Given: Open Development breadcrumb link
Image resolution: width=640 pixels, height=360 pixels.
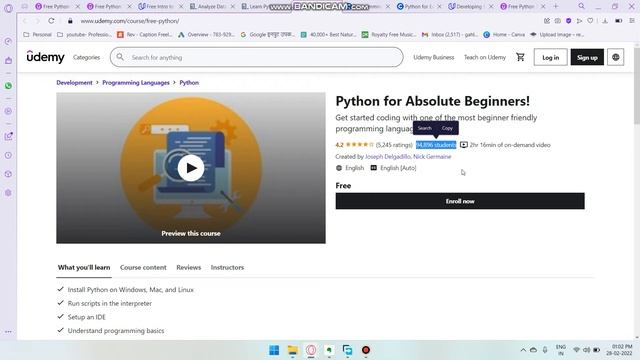Looking at the screenshot, I should coord(74,82).
